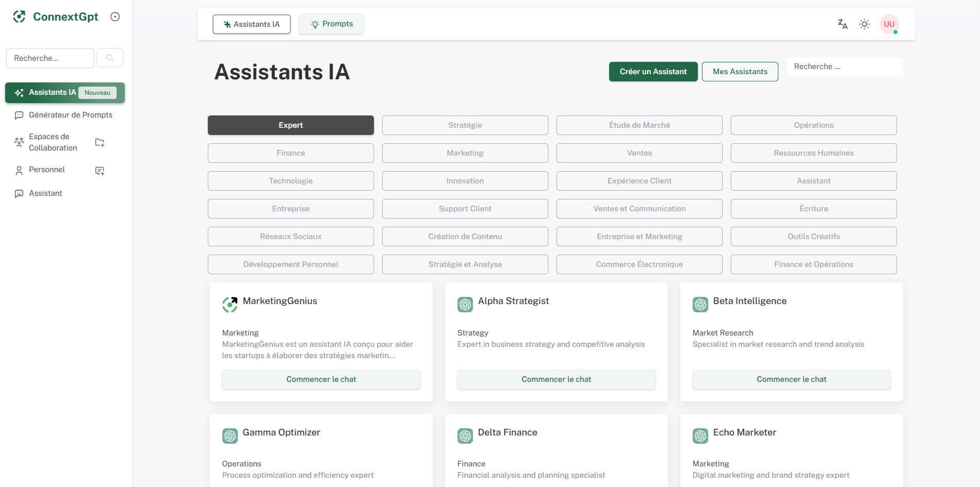Click the folder-plus icon beside Espaces de Collaboration

point(99,142)
